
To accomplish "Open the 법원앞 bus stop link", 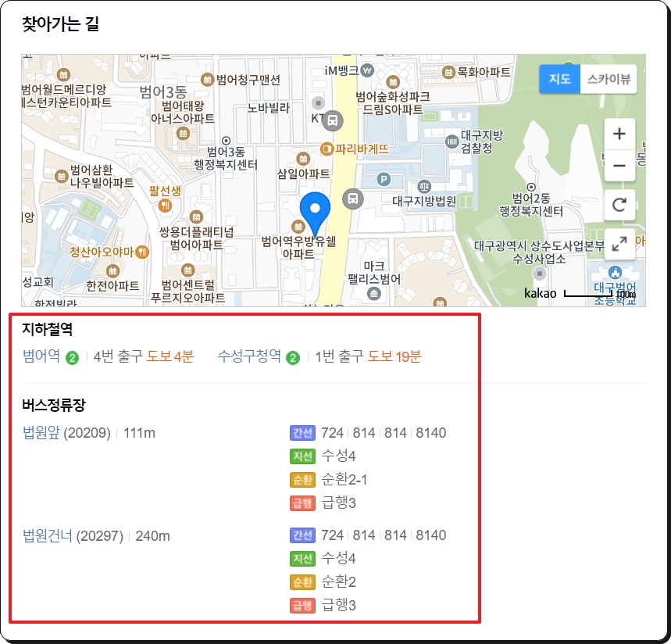I will point(41,433).
